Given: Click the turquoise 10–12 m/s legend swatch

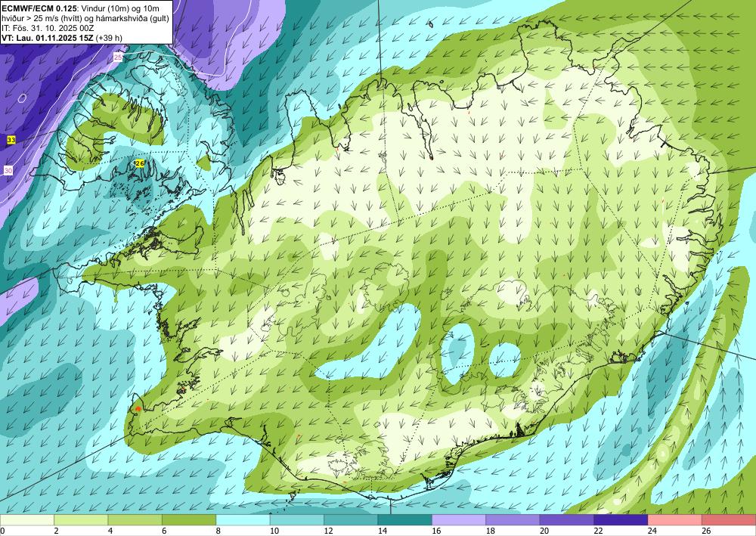Looking at the screenshot, I should tap(297, 519).
